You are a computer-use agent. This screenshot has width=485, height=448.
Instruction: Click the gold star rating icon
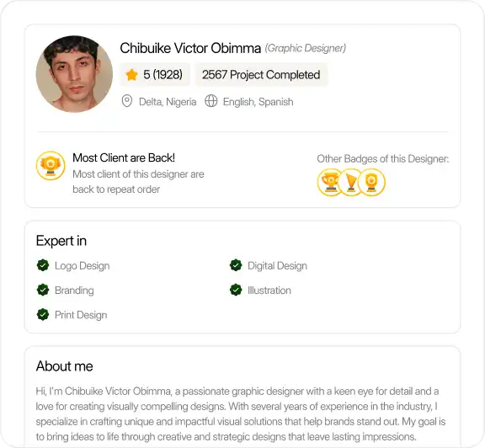(x=131, y=75)
